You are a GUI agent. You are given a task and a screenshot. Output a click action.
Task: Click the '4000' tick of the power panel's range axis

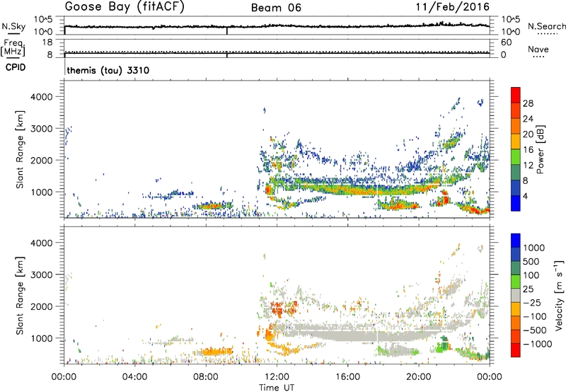[x=42, y=97]
